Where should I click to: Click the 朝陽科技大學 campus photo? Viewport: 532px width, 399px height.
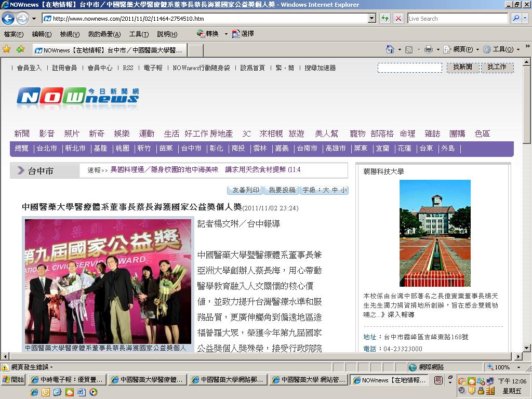tap(435, 233)
